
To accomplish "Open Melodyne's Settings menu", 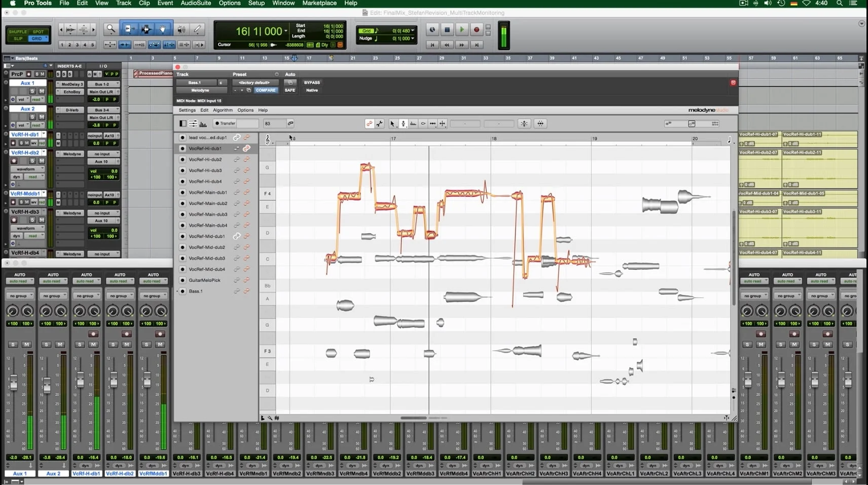I will [x=187, y=110].
